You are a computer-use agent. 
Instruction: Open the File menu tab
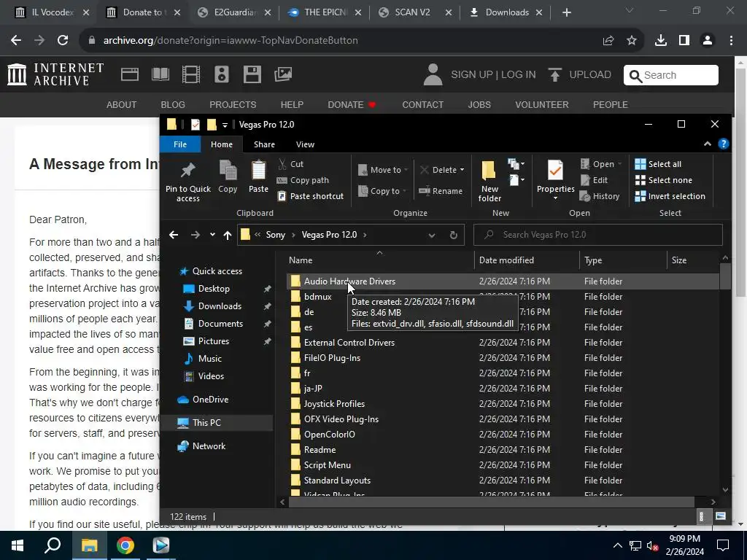pyautogui.click(x=180, y=144)
